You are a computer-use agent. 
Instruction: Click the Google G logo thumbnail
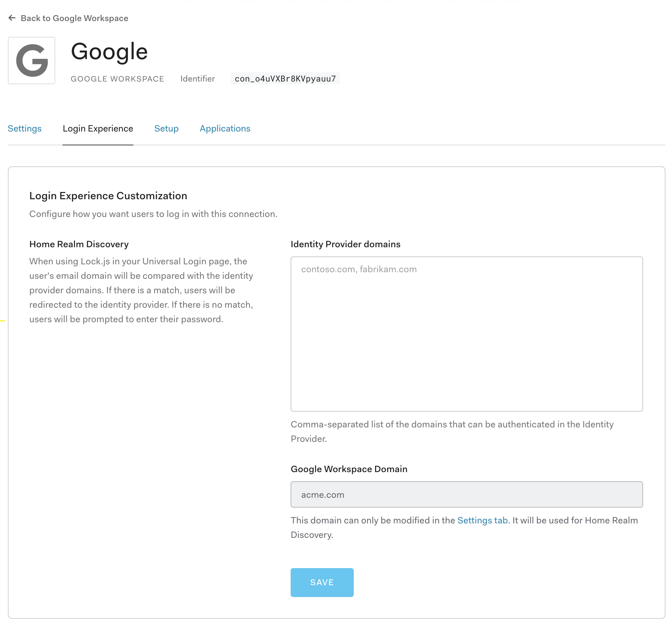coord(32,60)
